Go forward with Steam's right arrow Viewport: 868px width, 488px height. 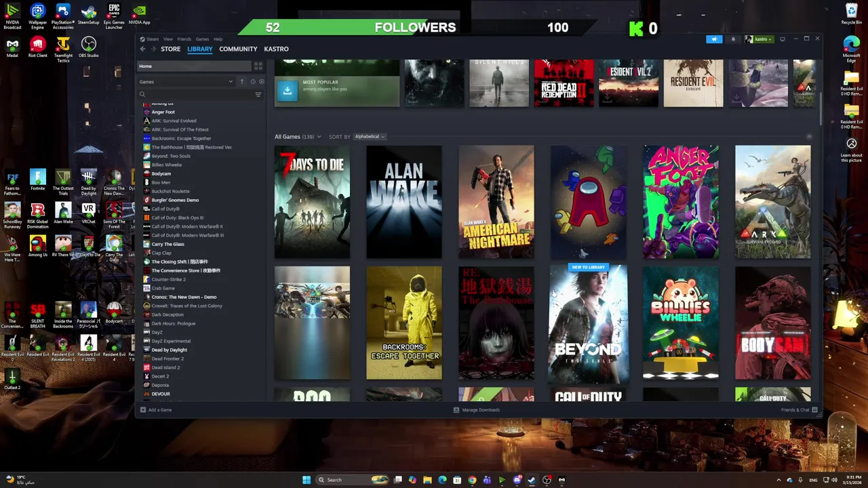click(x=153, y=49)
